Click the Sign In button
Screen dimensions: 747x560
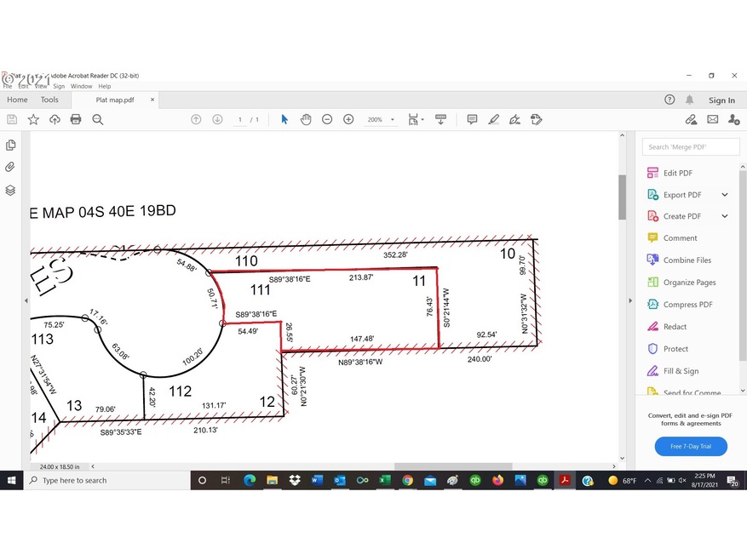[x=721, y=100]
